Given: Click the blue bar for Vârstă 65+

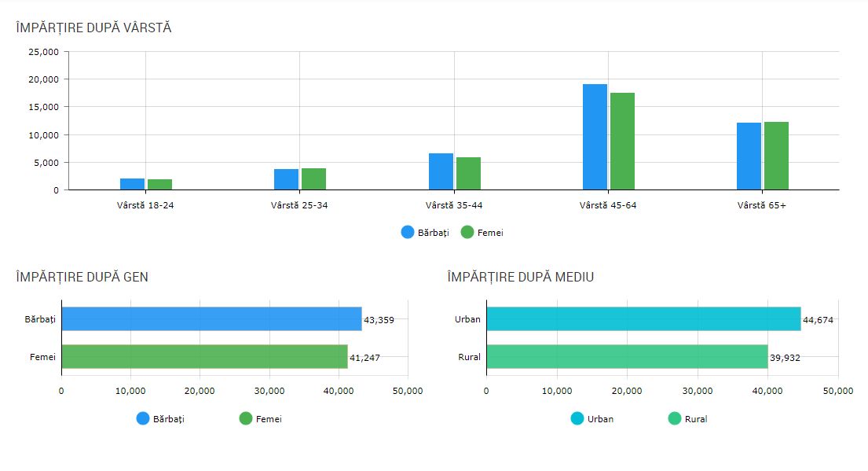Looking at the screenshot, I should pyautogui.click(x=749, y=156).
